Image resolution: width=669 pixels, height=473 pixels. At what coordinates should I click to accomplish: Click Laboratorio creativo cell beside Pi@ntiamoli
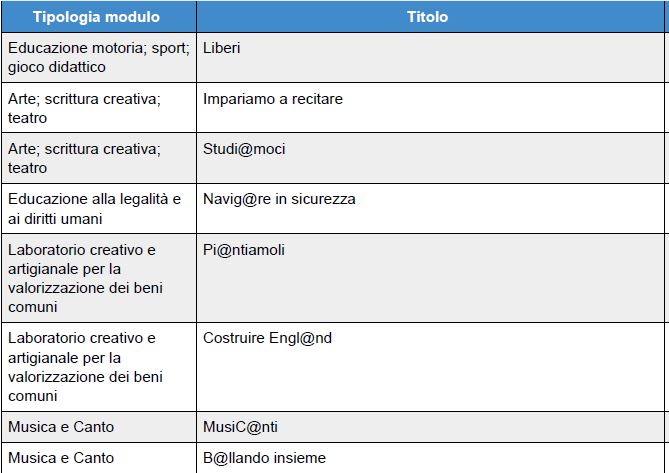(x=99, y=278)
